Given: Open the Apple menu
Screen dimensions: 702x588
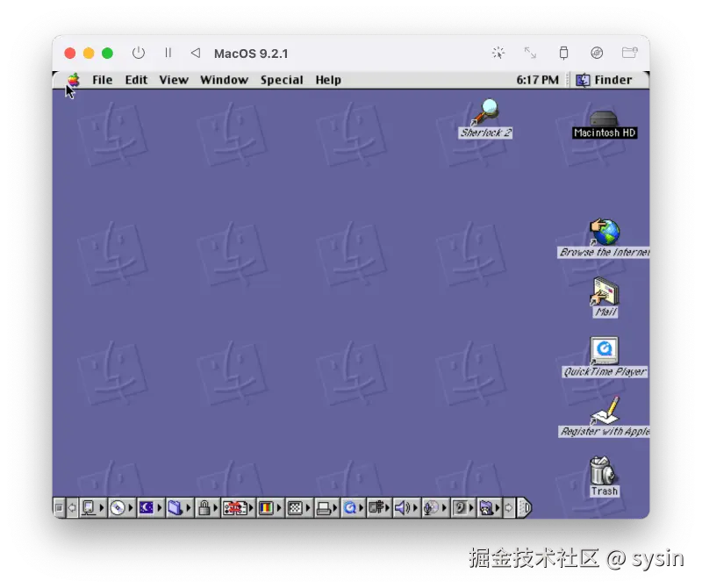Looking at the screenshot, I should tap(74, 80).
